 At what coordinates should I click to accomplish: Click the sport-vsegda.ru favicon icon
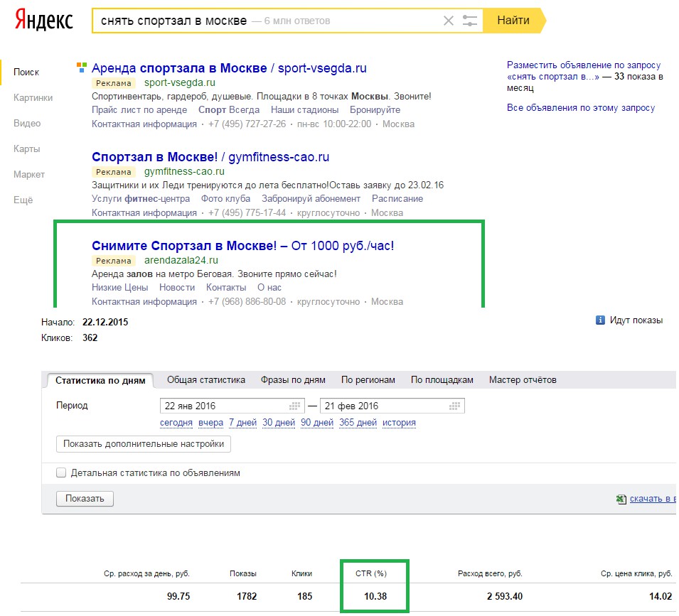(x=82, y=67)
